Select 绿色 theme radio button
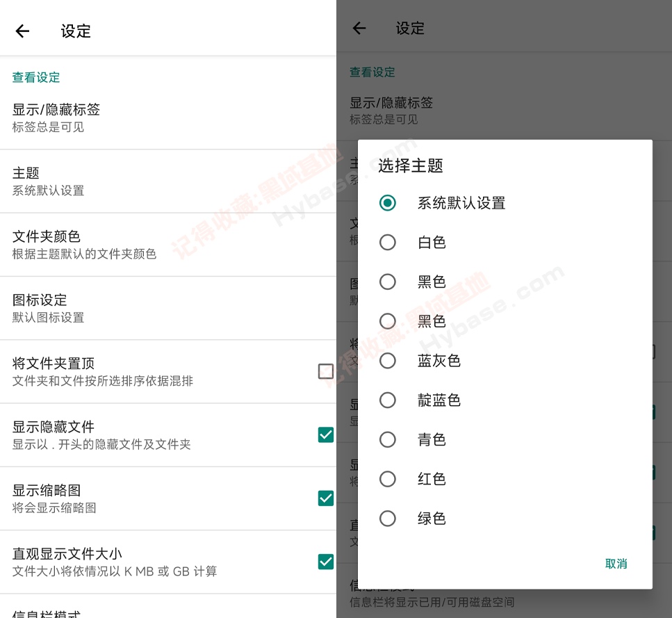This screenshot has width=672, height=618. 388,518
